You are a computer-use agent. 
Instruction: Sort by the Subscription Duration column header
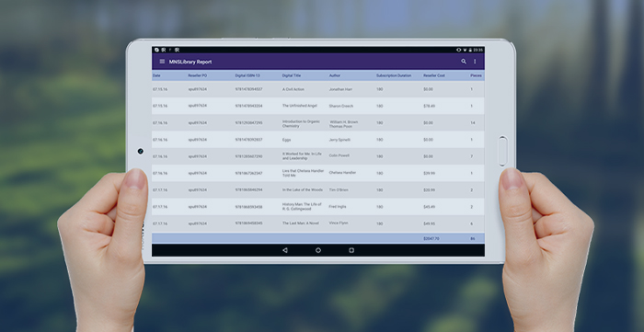394,75
